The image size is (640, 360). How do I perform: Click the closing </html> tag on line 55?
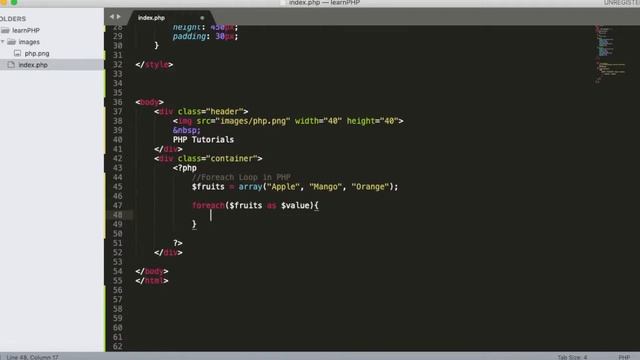[x=152, y=281]
